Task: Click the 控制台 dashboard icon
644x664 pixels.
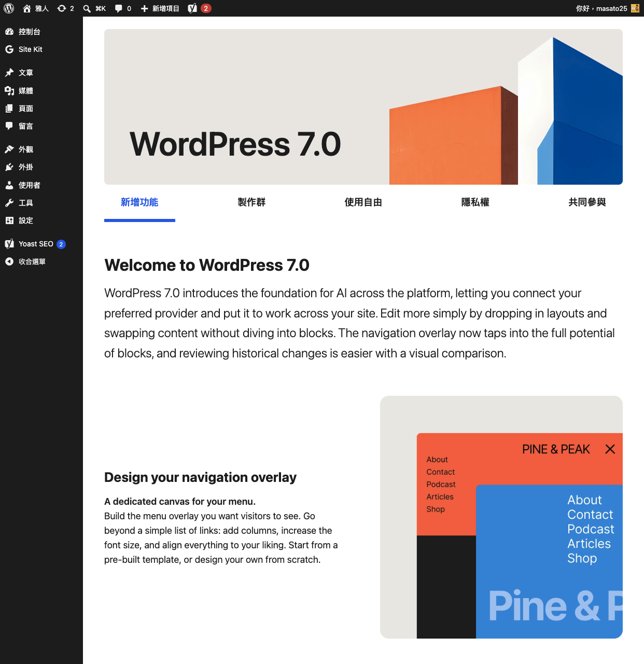Action: 9,32
